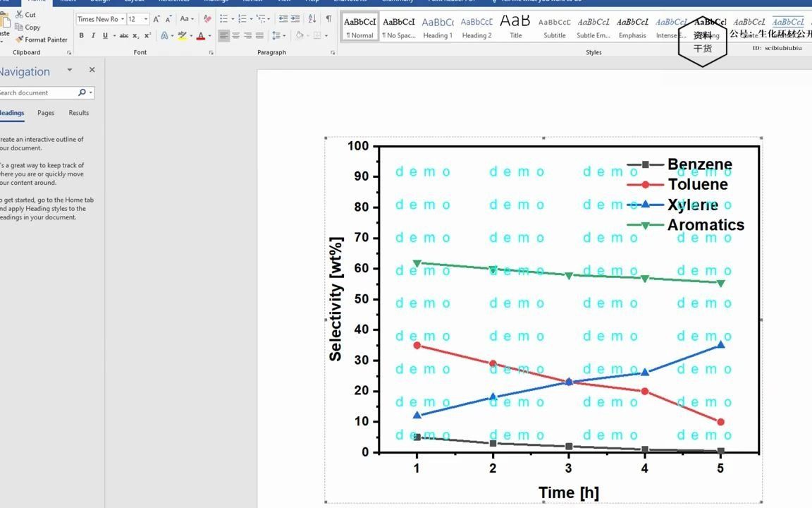
Task: Apply the No Spacing style
Action: (399, 26)
